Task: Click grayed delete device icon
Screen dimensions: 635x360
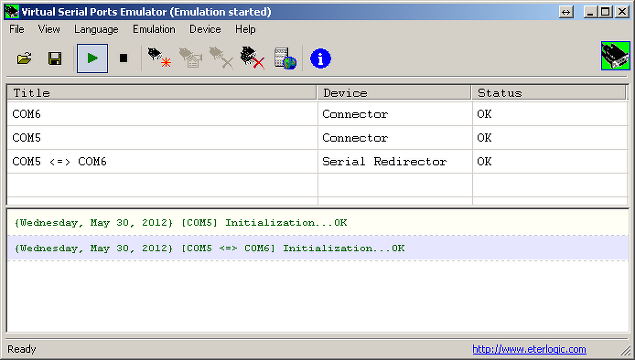Action: click(x=221, y=58)
